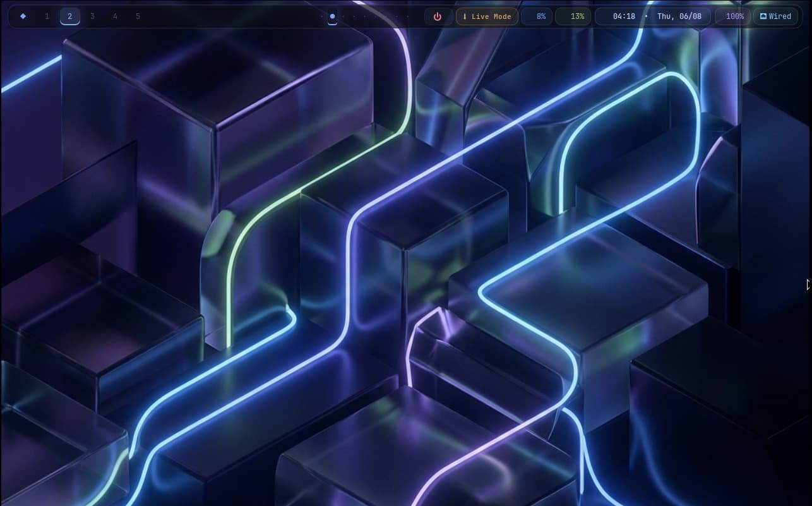Select the active workspace 2
Screen dimensions: 812x506
[69, 16]
